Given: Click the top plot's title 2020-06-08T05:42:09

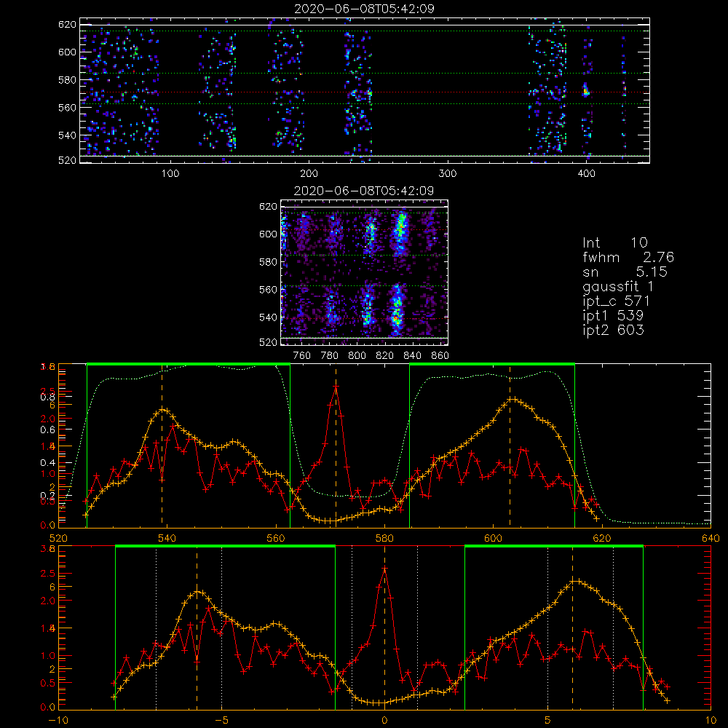Looking at the screenshot, I should [x=364, y=9].
